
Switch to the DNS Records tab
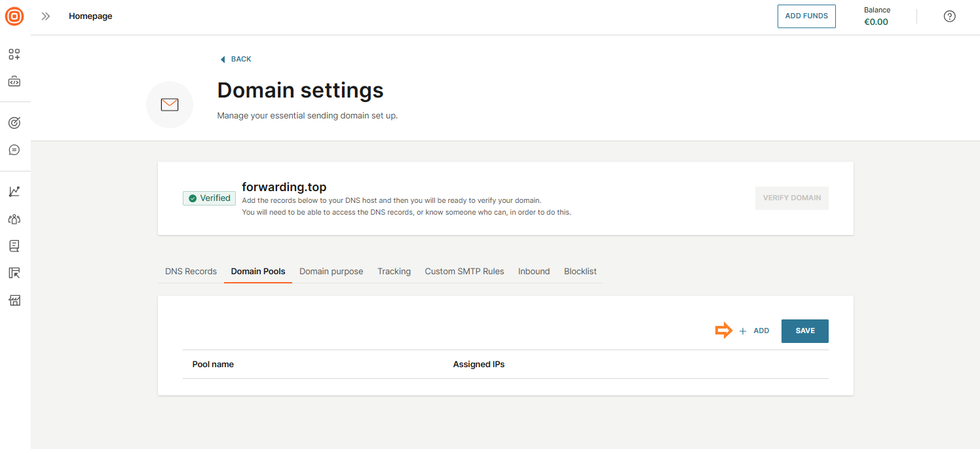(x=191, y=272)
